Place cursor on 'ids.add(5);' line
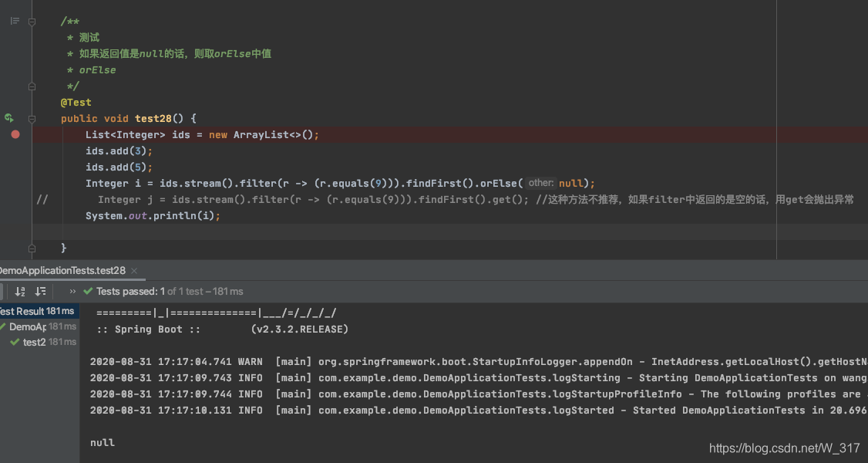 [119, 167]
